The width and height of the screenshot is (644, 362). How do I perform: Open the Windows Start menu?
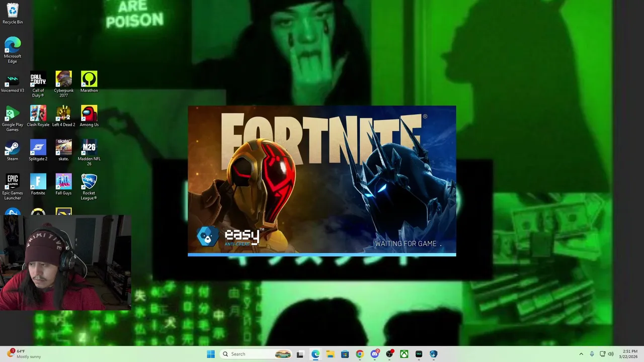(211, 354)
